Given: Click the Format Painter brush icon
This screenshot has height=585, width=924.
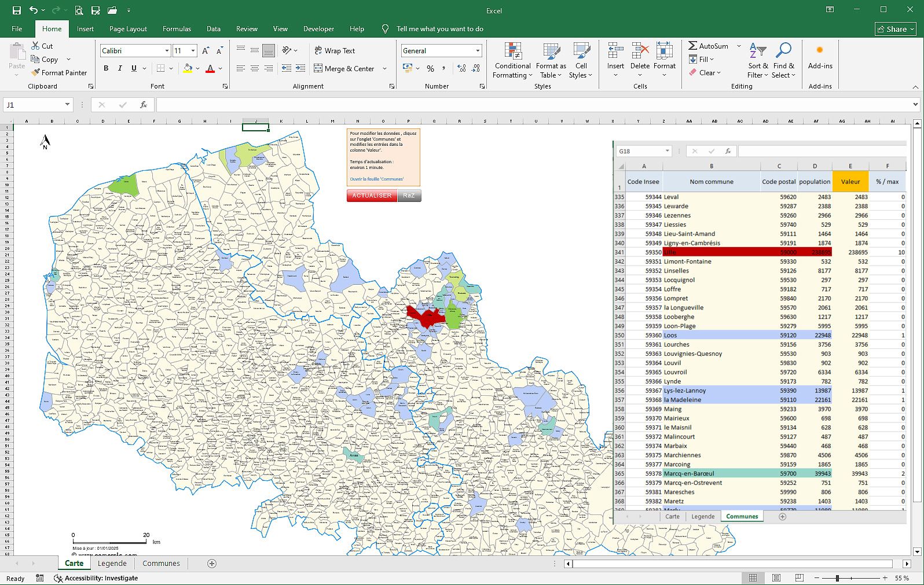Looking at the screenshot, I should click(36, 73).
